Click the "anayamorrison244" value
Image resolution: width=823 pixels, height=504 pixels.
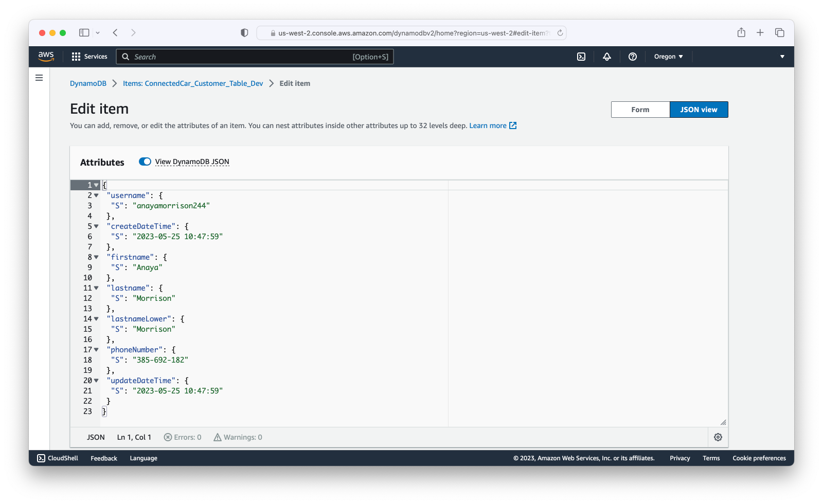171,206
